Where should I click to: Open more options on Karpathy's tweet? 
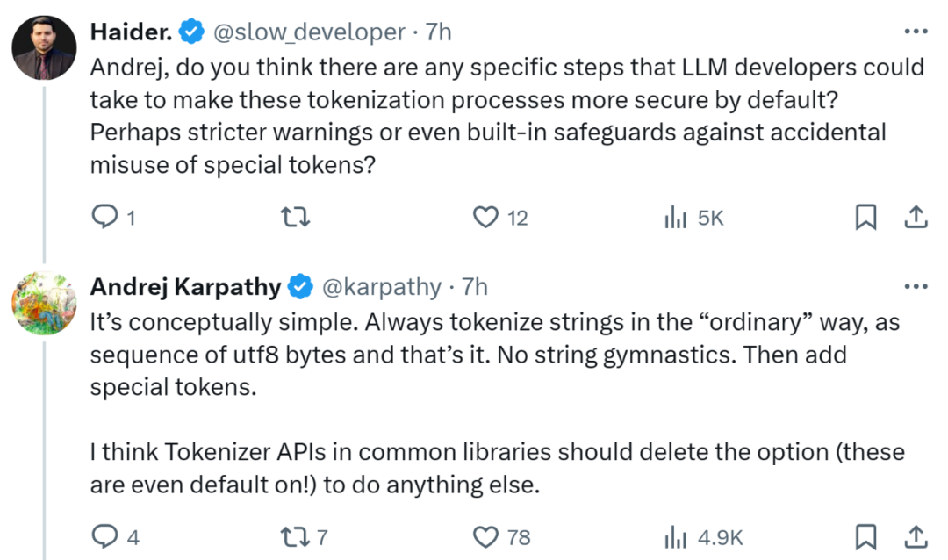(x=916, y=287)
